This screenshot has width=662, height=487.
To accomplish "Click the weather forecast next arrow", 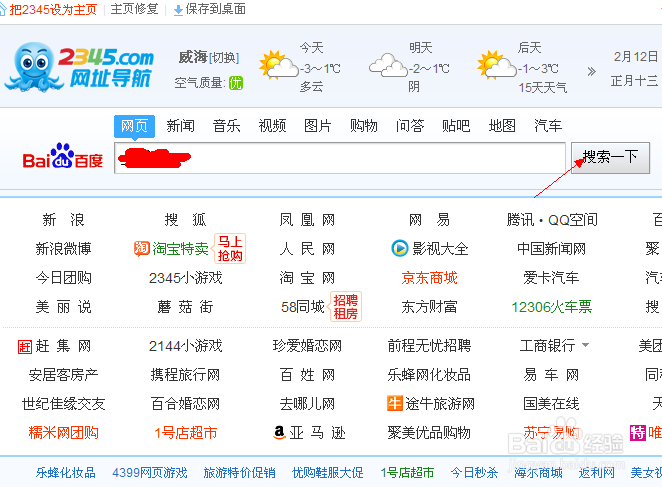I will tap(591, 71).
